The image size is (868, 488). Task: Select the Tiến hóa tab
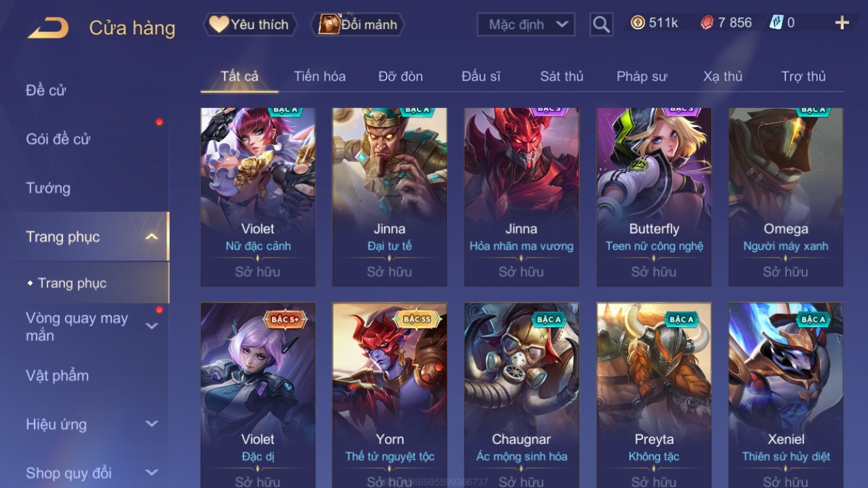coord(319,76)
